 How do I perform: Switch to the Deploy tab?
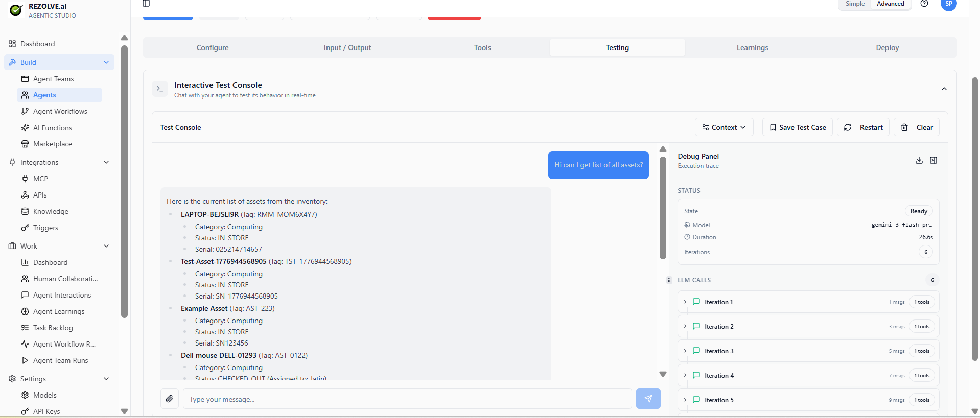coord(888,47)
